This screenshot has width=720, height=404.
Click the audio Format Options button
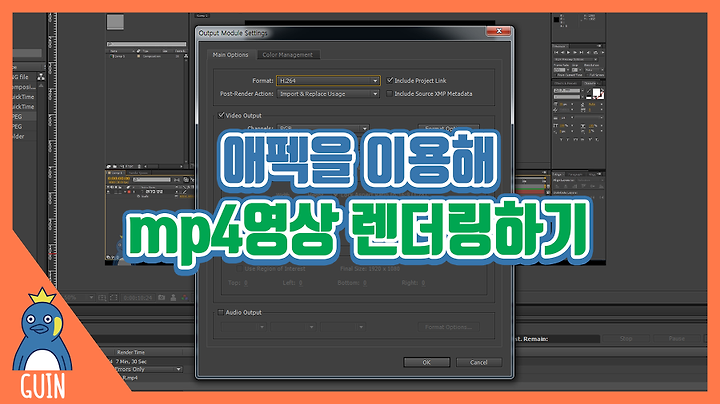pos(448,327)
